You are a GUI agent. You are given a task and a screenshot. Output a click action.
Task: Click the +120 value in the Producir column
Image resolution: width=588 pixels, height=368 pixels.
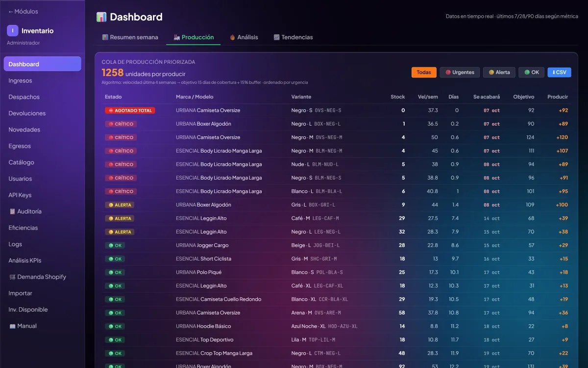click(562, 137)
